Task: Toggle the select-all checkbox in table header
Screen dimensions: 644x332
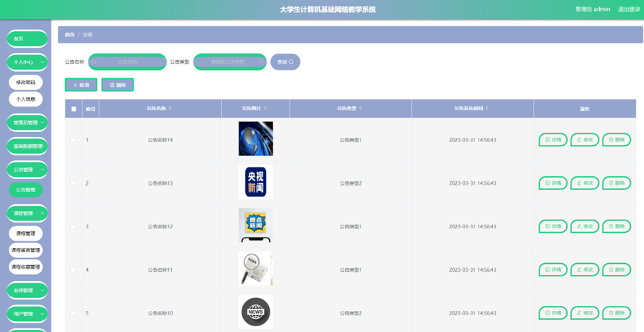Action: point(73,109)
